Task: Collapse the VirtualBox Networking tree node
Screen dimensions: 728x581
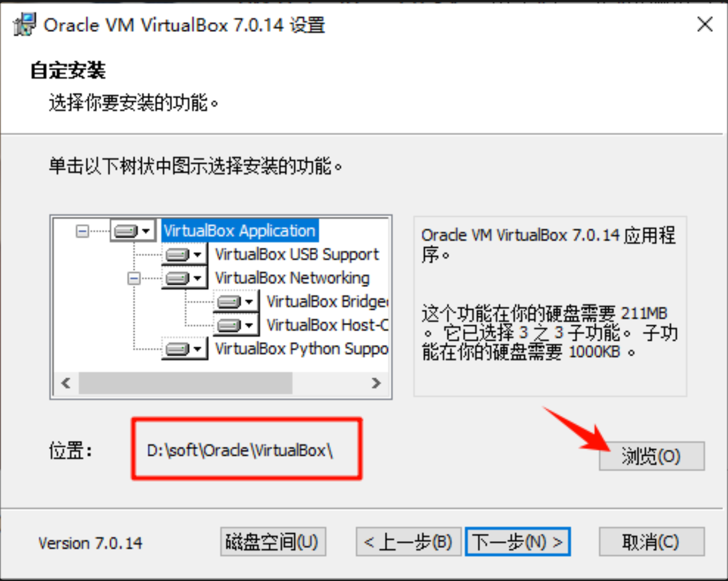Action: (x=134, y=278)
